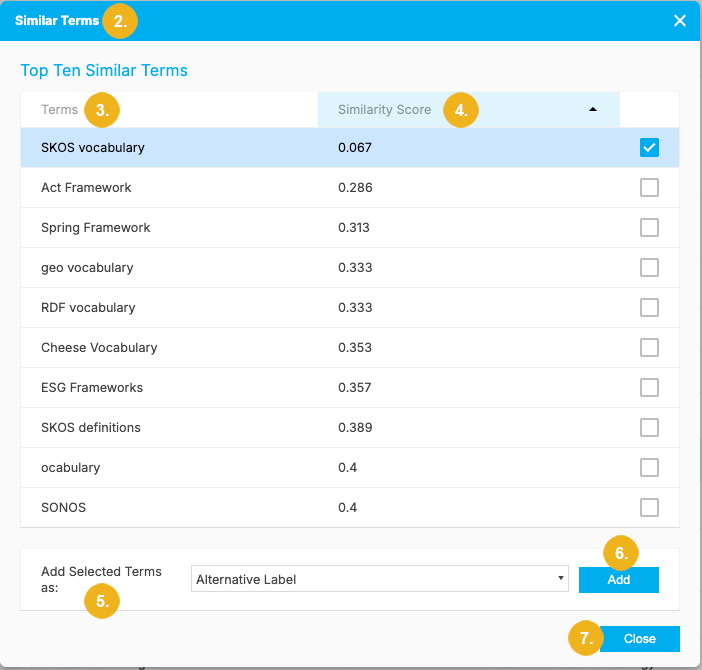Image resolution: width=702 pixels, height=670 pixels.
Task: Click the Cheese Vocabulary term name
Action: pos(99,348)
